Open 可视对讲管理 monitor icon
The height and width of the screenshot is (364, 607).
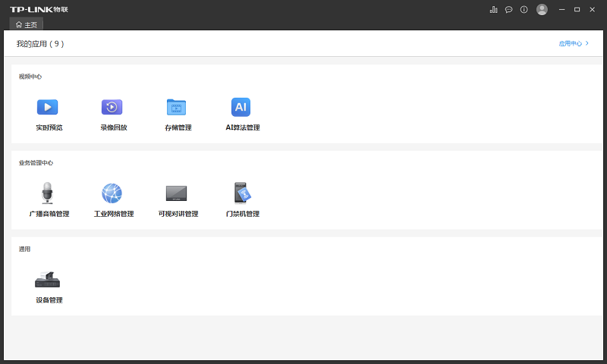(x=177, y=193)
